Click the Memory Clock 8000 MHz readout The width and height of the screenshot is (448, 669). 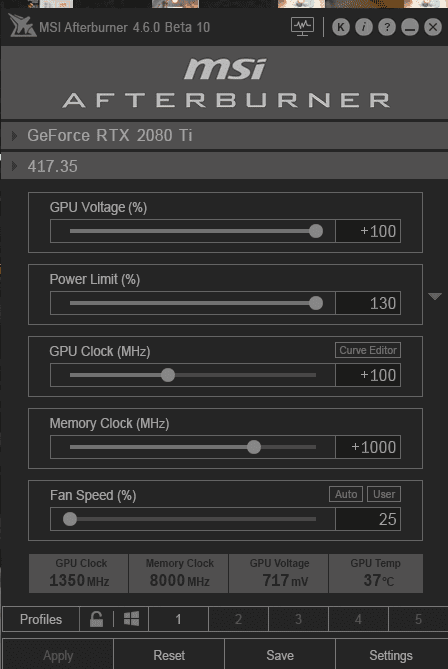tap(178, 573)
